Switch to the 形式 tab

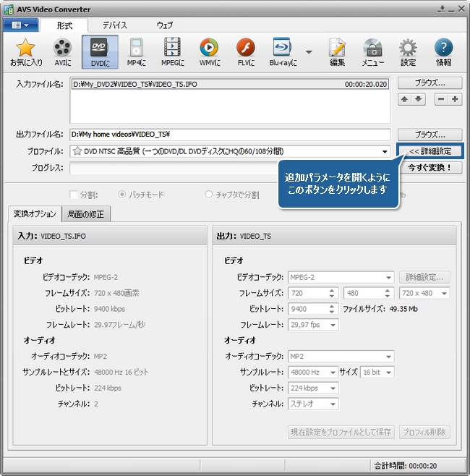[x=64, y=25]
